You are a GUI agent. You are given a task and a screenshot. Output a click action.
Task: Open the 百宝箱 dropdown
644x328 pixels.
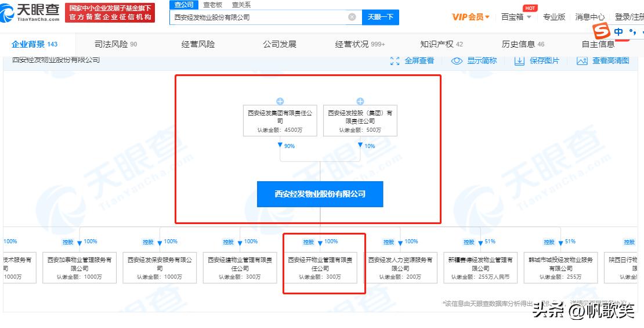(x=516, y=17)
